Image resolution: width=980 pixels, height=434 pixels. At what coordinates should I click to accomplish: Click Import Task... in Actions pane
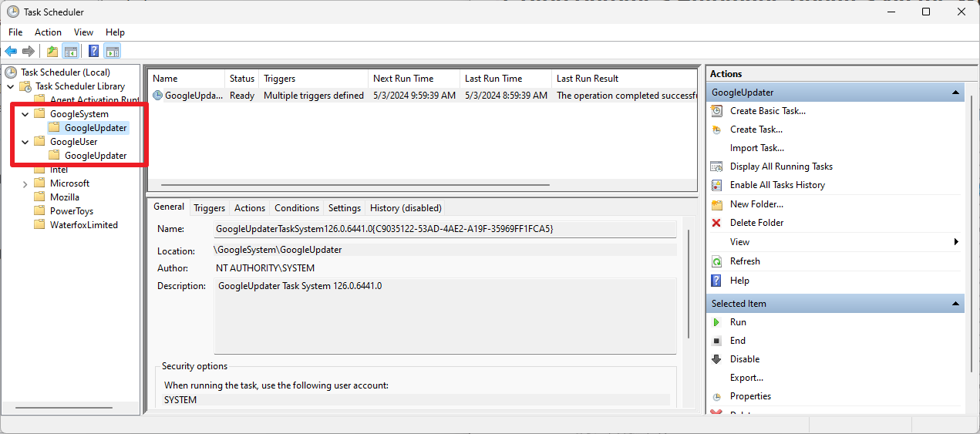tap(757, 148)
